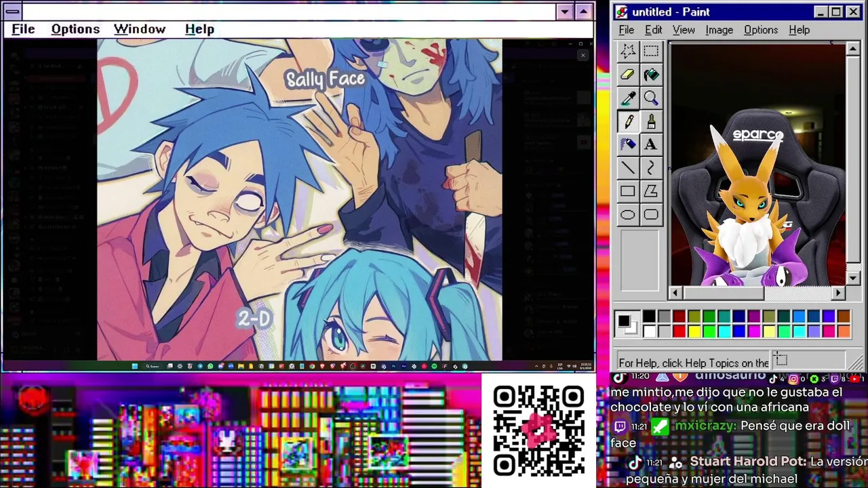
Task: Select the dark gray palette swatch
Action: click(x=664, y=317)
